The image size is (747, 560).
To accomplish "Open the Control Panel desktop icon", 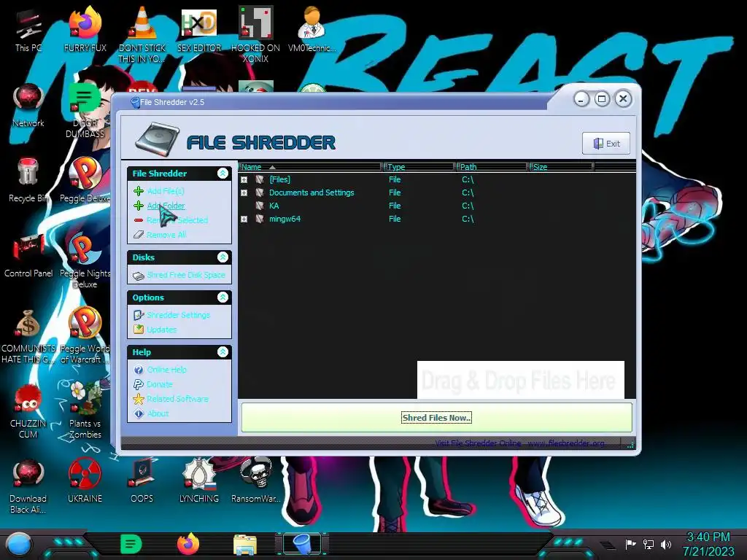I will (28, 256).
